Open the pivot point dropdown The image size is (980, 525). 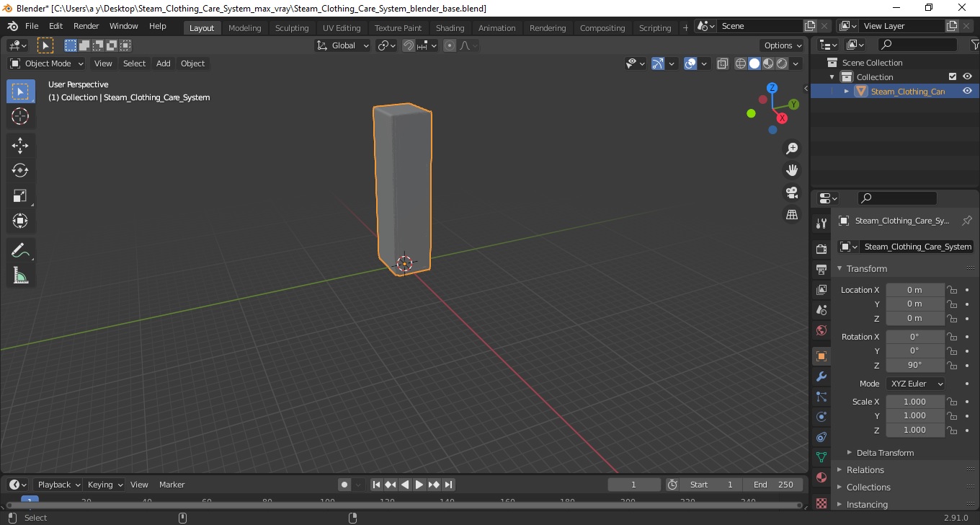click(387, 45)
